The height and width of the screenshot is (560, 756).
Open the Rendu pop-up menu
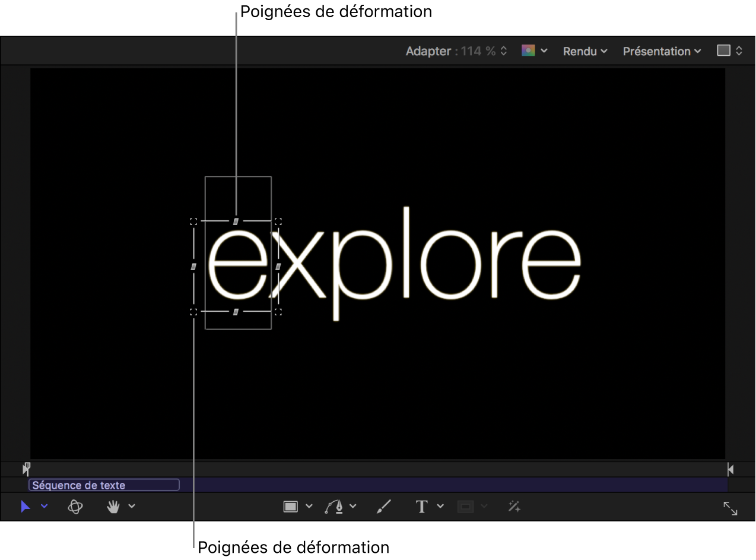coord(585,51)
